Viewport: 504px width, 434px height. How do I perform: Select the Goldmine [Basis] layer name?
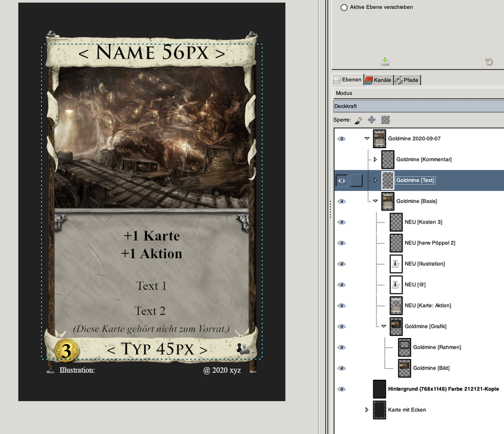click(x=417, y=201)
